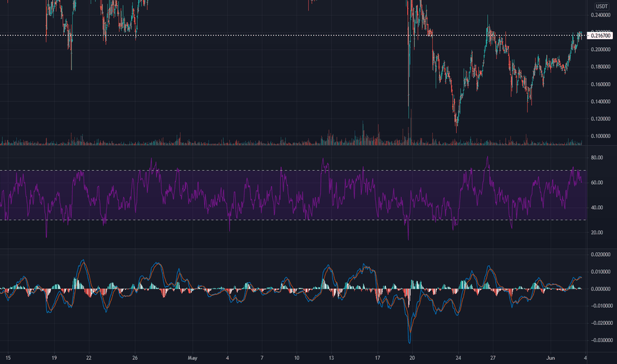Click the 13 date label on time axis

[x=331, y=358]
